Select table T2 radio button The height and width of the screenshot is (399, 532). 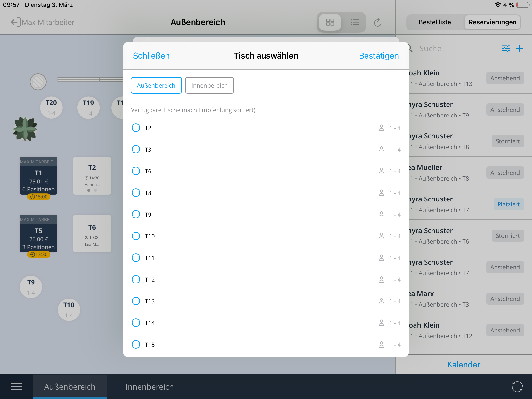click(136, 128)
